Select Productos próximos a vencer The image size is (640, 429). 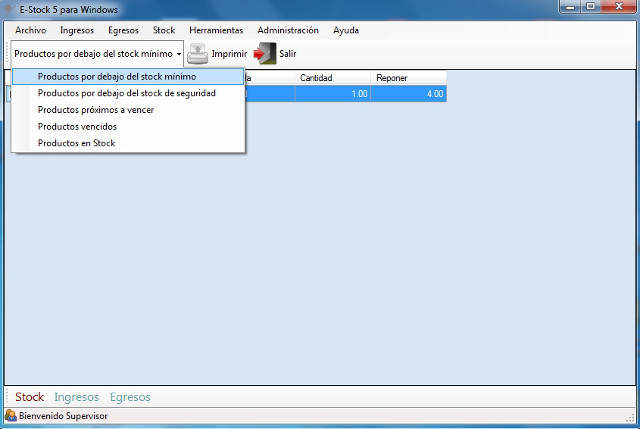pos(128,110)
